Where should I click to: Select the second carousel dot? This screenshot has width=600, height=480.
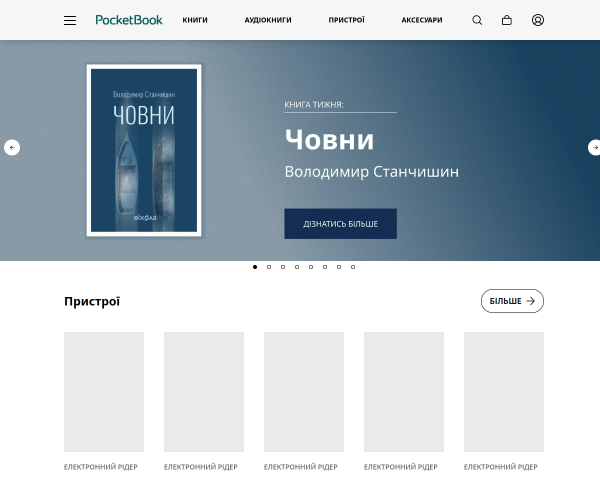tap(269, 267)
